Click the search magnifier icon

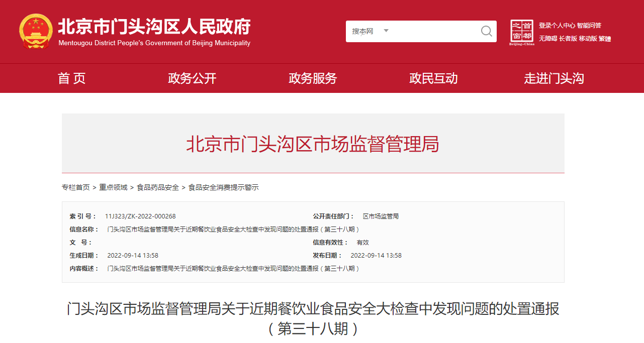(x=486, y=31)
